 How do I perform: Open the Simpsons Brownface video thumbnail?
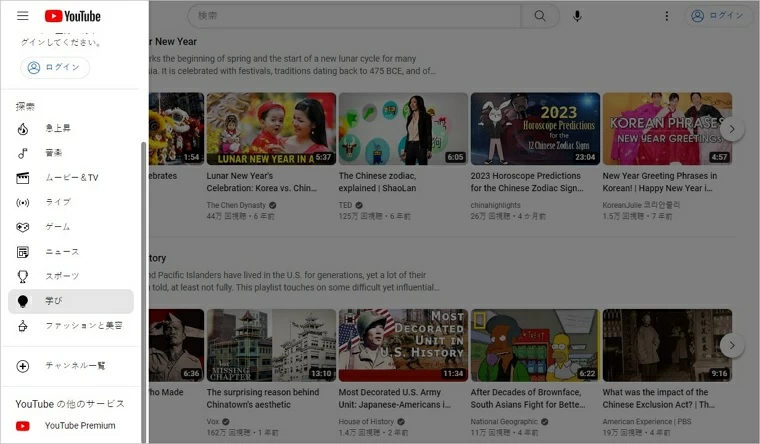coord(535,345)
